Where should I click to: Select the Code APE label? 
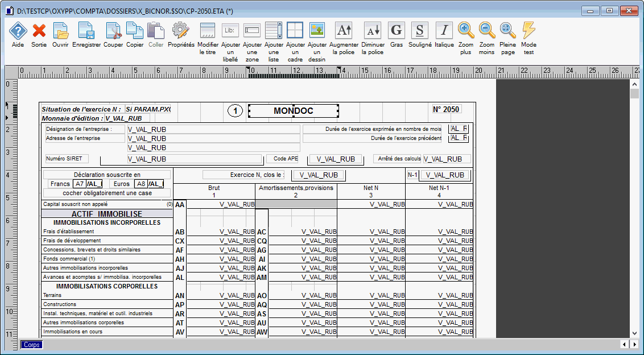[286, 159]
